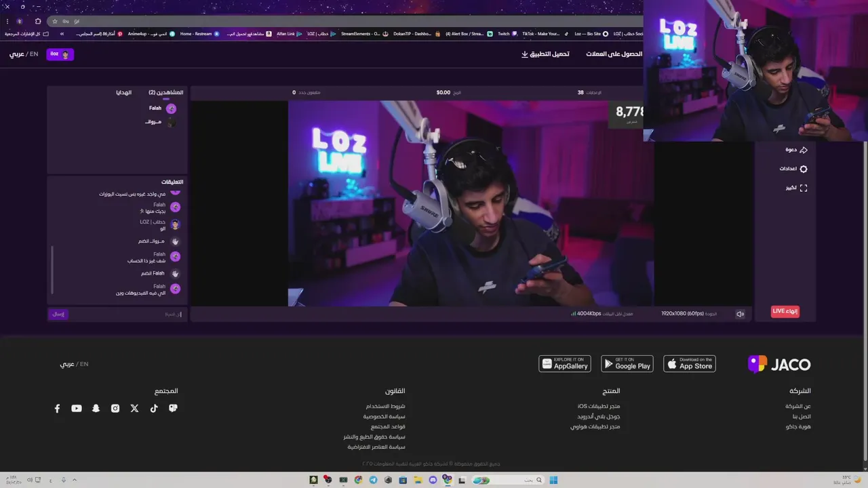The width and height of the screenshot is (868, 488).
Task: Click the live video preview
Action: point(471,203)
